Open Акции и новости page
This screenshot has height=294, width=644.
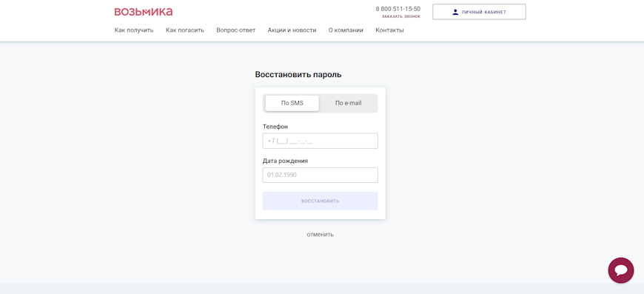point(292,30)
